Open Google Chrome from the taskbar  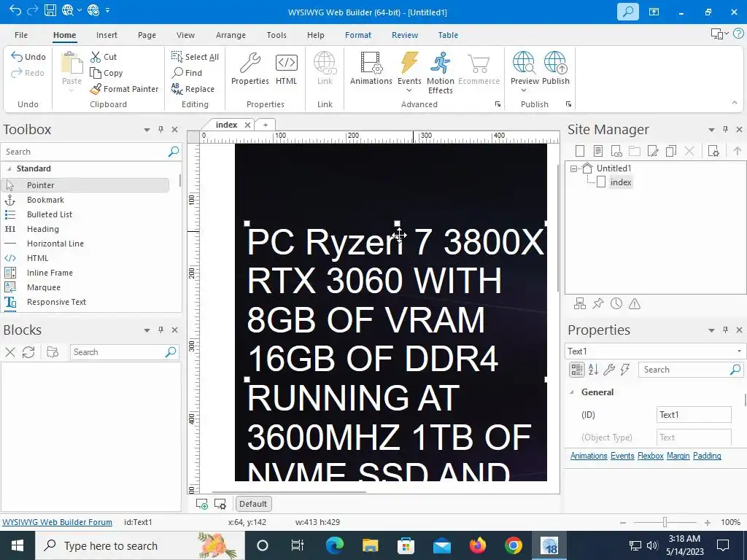tap(513, 545)
